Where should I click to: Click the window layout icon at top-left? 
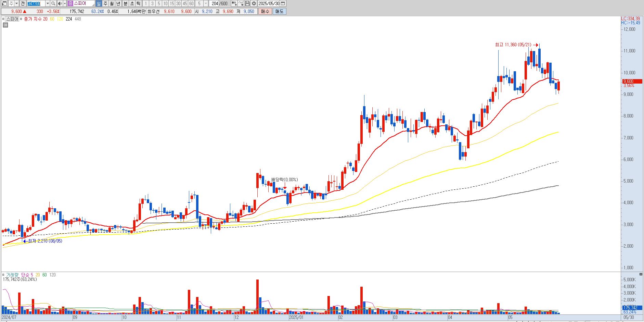pos(4,3)
